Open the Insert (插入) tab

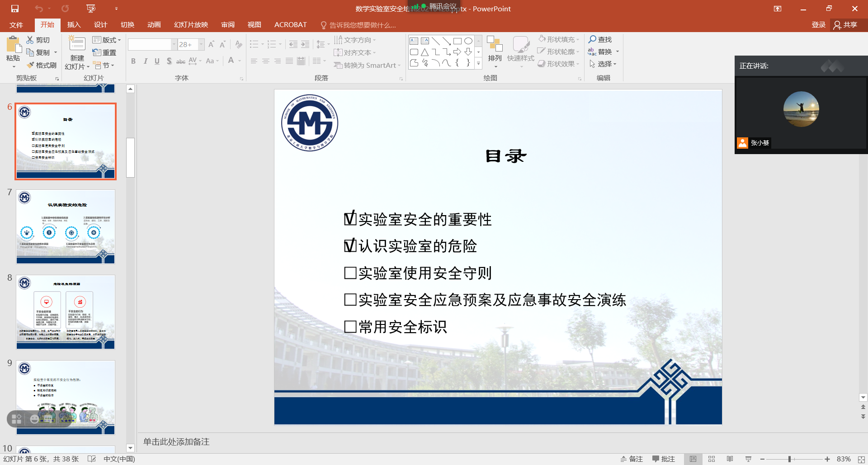click(74, 25)
